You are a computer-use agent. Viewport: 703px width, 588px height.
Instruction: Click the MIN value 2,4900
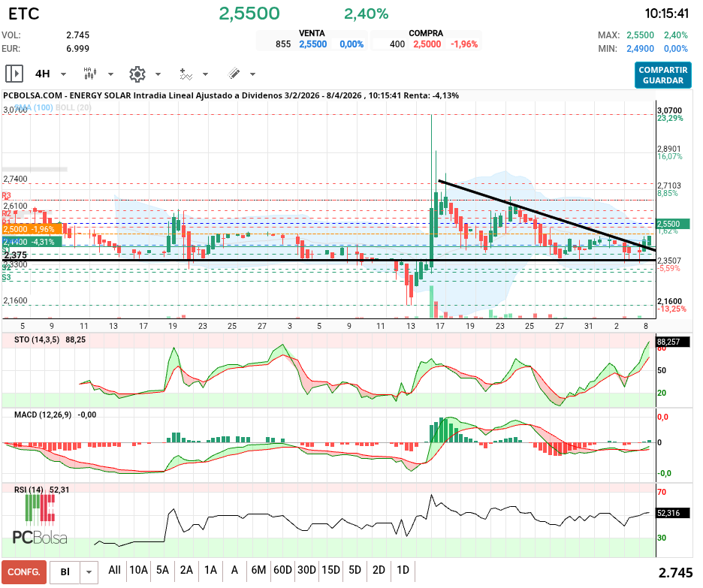pos(640,48)
